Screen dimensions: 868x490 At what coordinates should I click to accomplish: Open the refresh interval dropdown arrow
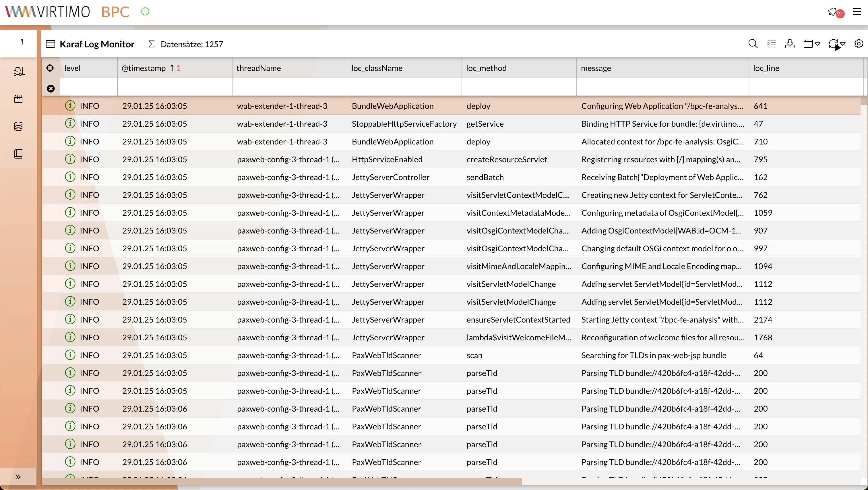[x=843, y=44]
